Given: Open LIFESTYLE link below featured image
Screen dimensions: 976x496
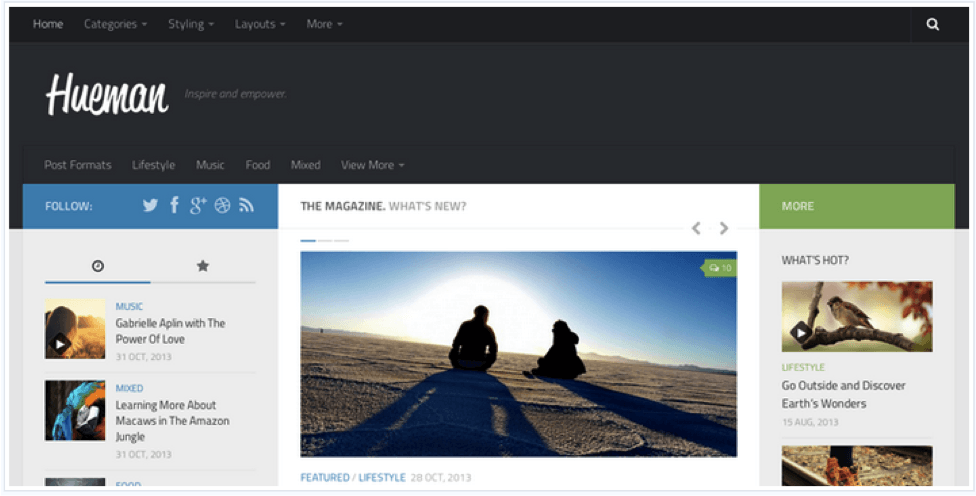Looking at the screenshot, I should tap(382, 477).
